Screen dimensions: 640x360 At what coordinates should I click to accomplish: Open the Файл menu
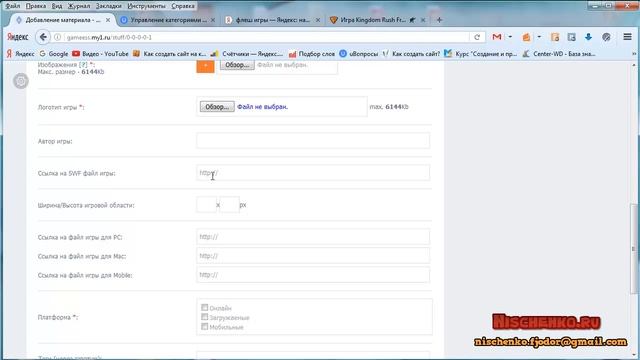(13, 6)
